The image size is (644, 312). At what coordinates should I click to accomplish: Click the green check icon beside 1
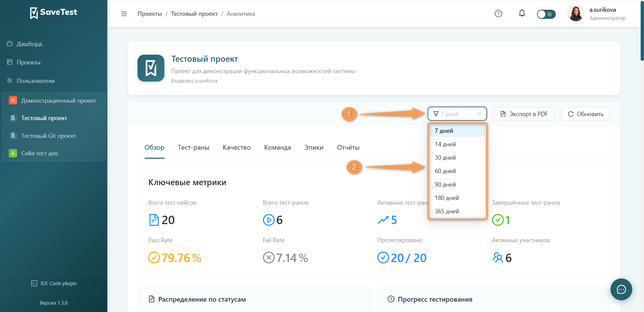pyautogui.click(x=498, y=220)
